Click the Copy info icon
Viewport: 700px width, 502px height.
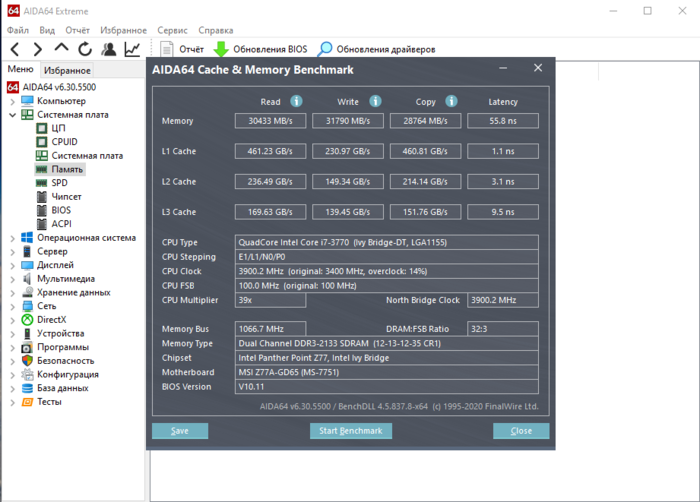pyautogui.click(x=451, y=101)
